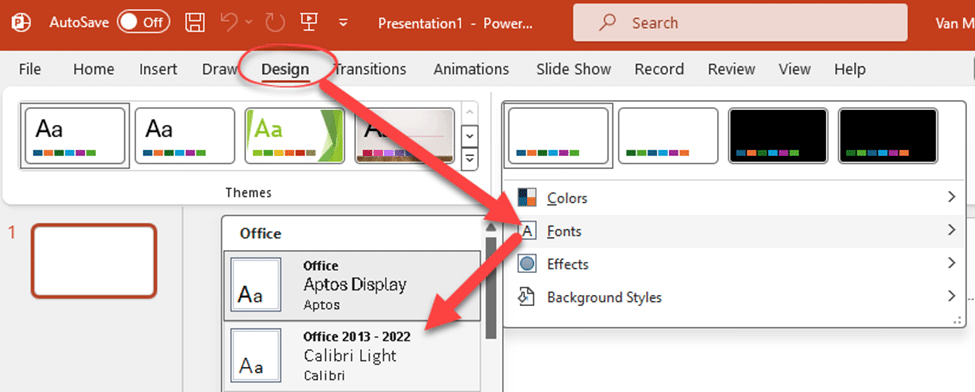
Task: Expand the Fonts chevron arrow
Action: (x=951, y=230)
